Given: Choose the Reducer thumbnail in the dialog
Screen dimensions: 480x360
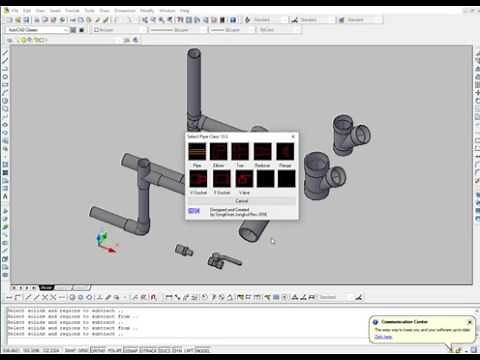Looking at the screenshot, I should [263, 152].
